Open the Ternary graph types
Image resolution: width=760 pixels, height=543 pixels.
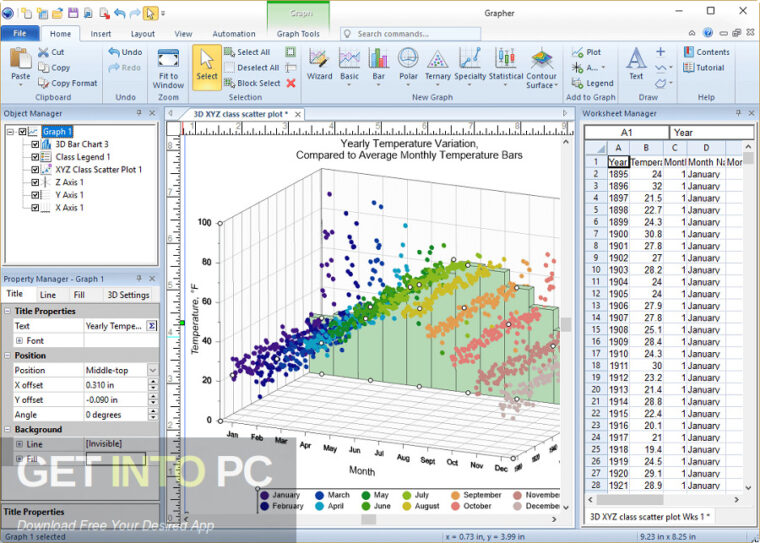tap(438, 66)
